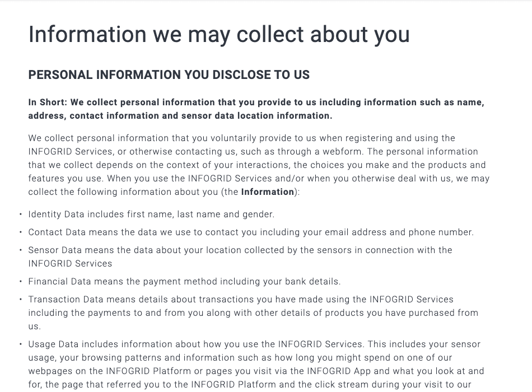Click the bullet point beside Financial Data
The height and width of the screenshot is (392, 532).
coord(21,281)
